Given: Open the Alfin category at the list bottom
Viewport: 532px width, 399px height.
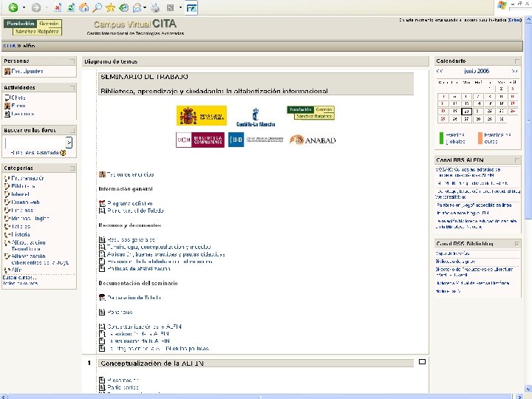Looking at the screenshot, I should click(16, 270).
